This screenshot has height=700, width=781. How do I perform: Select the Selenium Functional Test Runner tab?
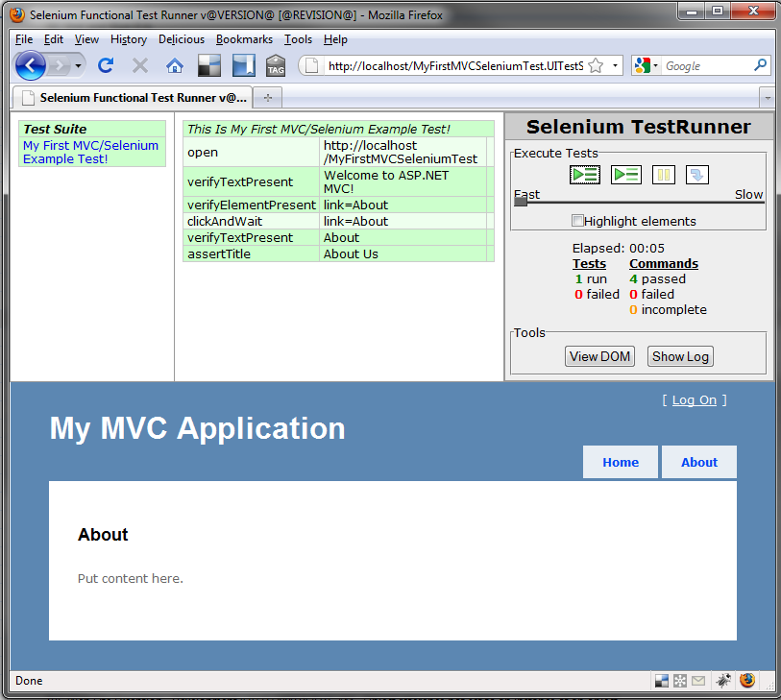point(133,98)
